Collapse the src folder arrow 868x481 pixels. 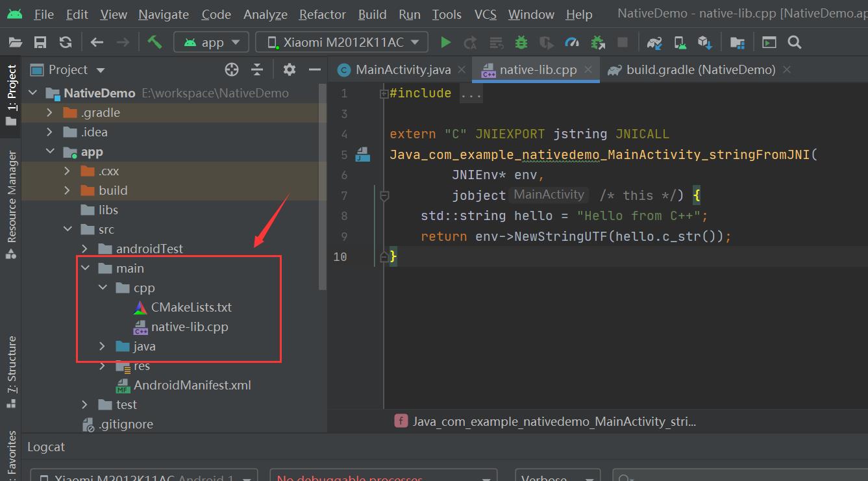click(68, 229)
